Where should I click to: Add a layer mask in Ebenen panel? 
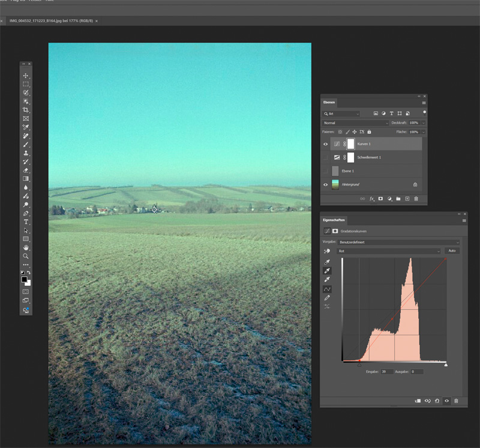[380, 199]
